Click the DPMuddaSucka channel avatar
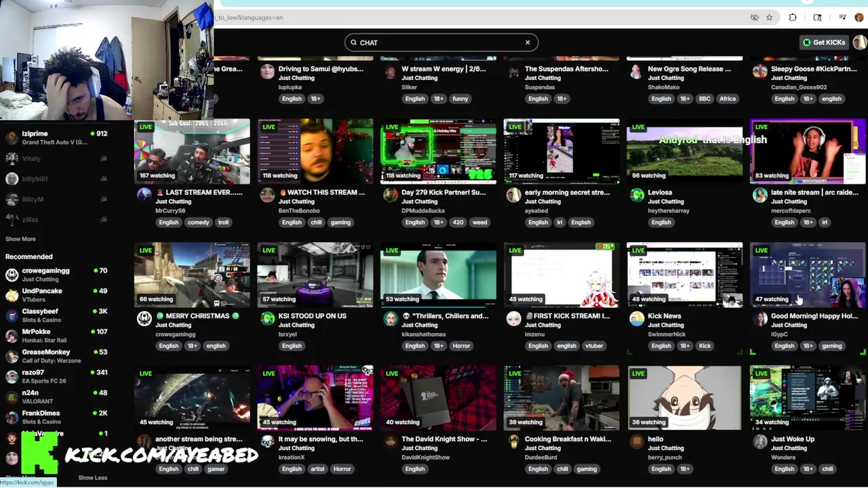Screen dimensions: 868x488 [390, 195]
